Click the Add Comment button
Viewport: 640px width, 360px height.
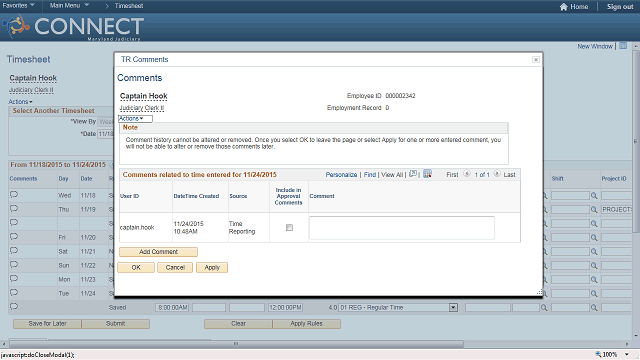(158, 252)
